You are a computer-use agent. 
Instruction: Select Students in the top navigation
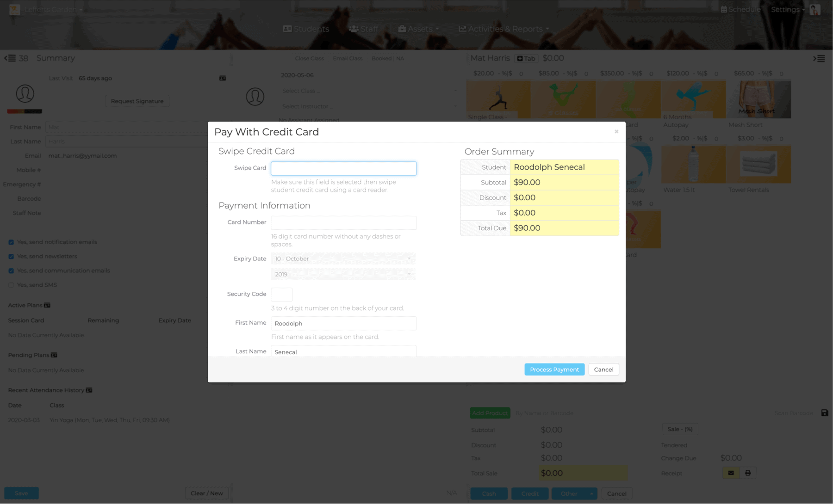pyautogui.click(x=306, y=29)
